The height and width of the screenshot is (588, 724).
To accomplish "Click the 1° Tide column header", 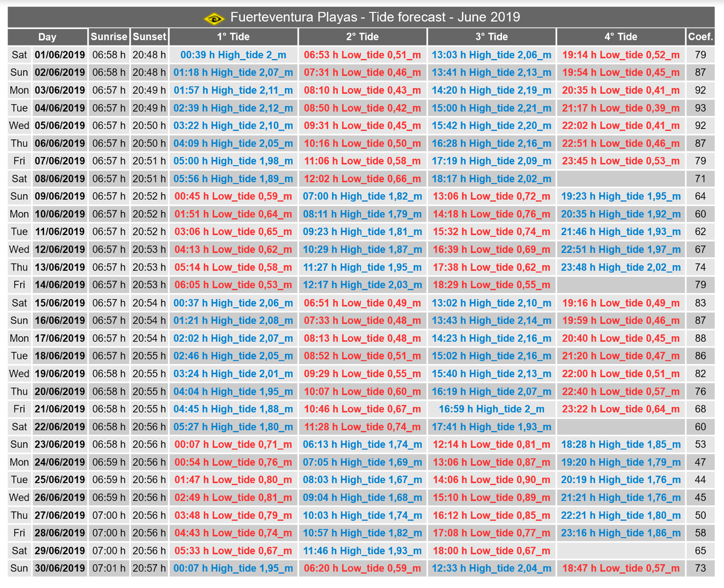I will (x=233, y=37).
